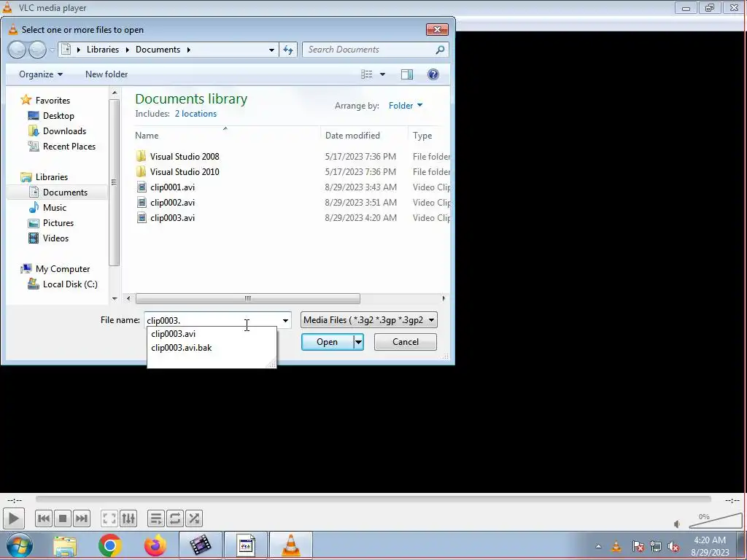Screen dimensions: 747x560
Task: Open previous locations dropdown in address bar
Action: coord(271,50)
